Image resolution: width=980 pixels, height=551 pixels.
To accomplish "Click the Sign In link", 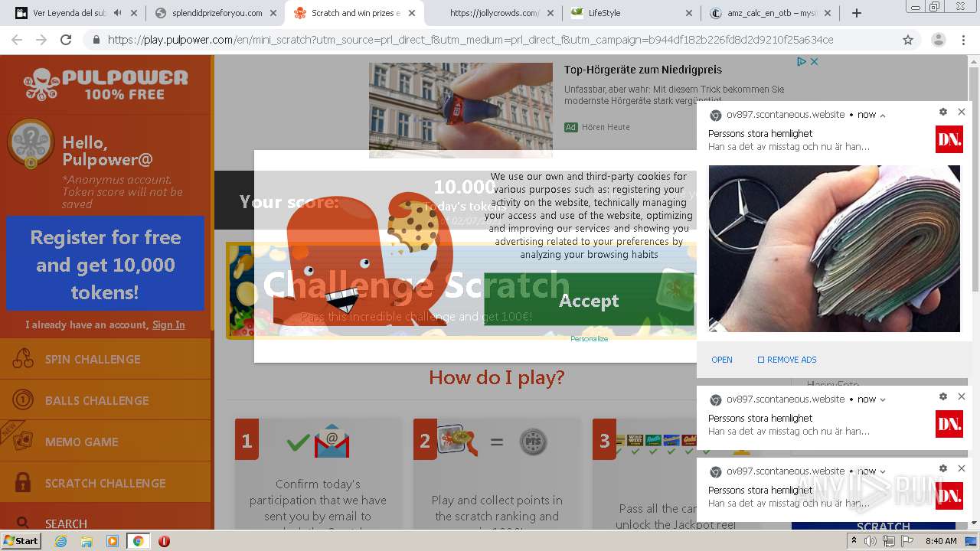I will [x=168, y=324].
